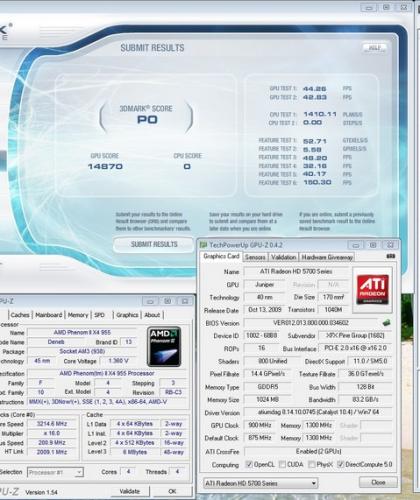Click the GPU-Z title bar app icon
The height and width of the screenshot is (500, 420).
[x=203, y=245]
